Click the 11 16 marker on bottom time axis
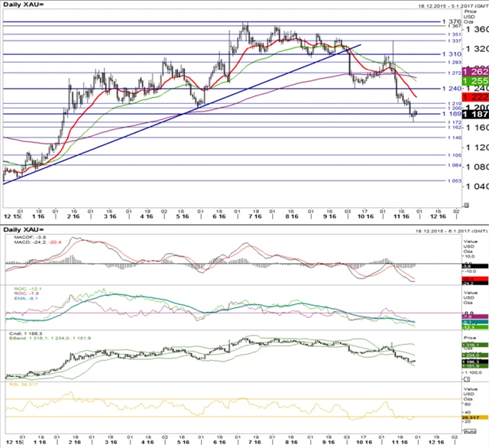 pos(392,441)
